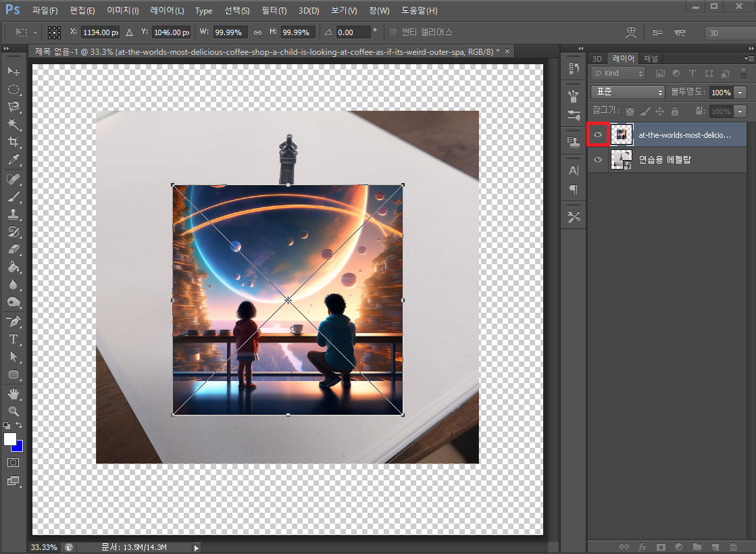
Task: Open the fill 100% slider arrow
Action: point(740,112)
